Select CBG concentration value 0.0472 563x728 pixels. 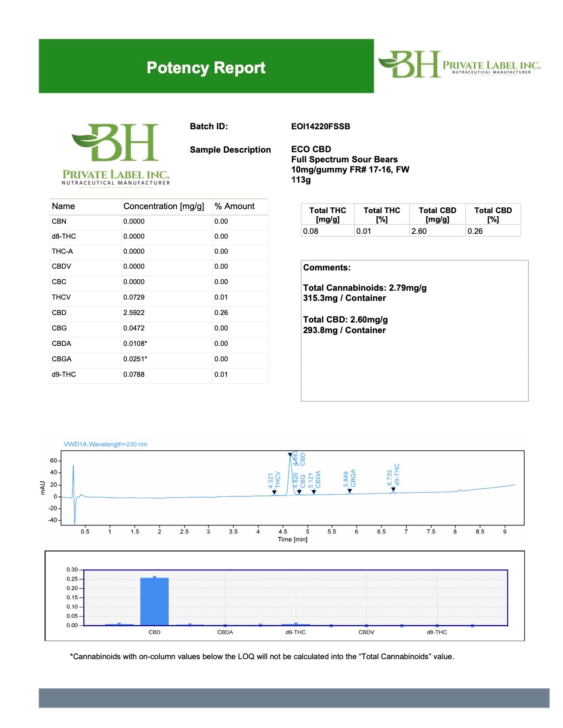(134, 328)
